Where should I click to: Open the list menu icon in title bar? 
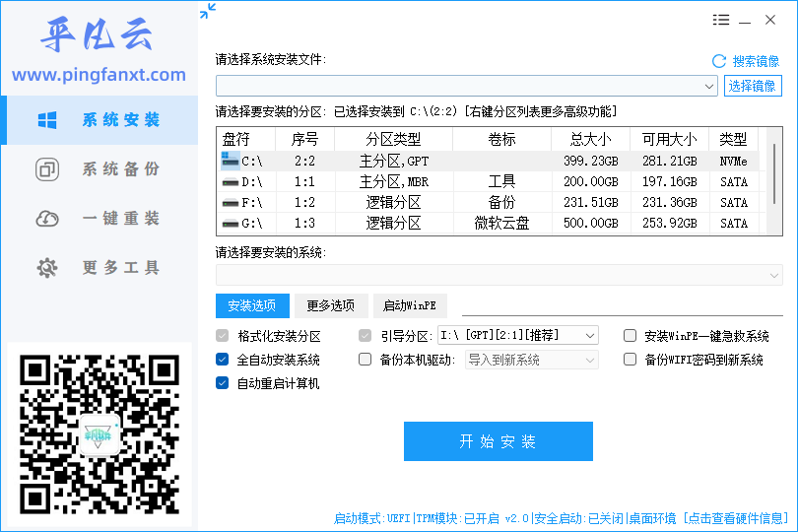pyautogui.click(x=720, y=20)
